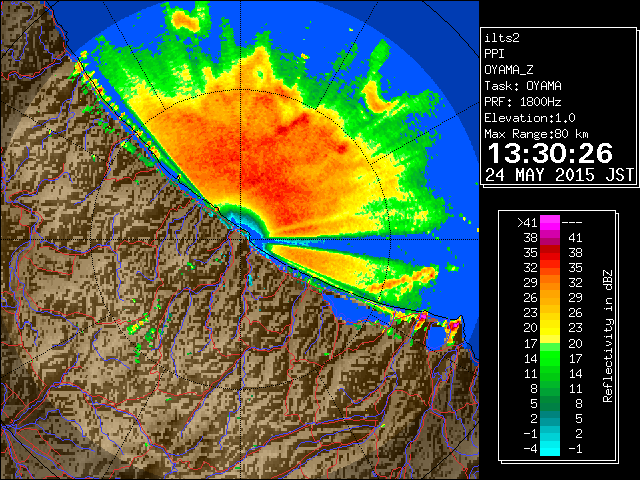Pick the magenta swatch beside ">41"
Viewport: 640px width, 480px height.
click(550, 223)
